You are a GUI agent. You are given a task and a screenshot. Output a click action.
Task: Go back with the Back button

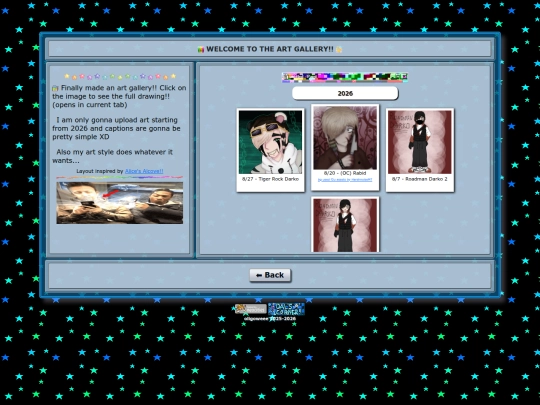point(270,275)
